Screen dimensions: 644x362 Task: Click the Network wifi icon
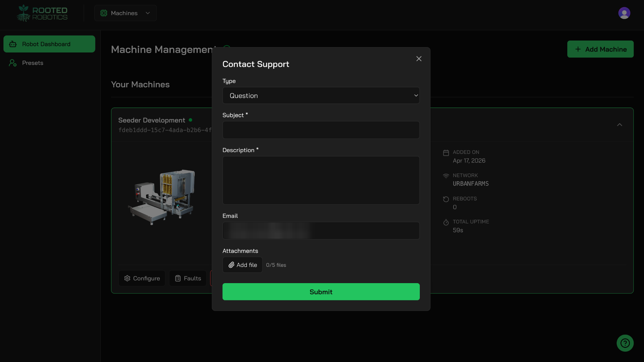446,176
